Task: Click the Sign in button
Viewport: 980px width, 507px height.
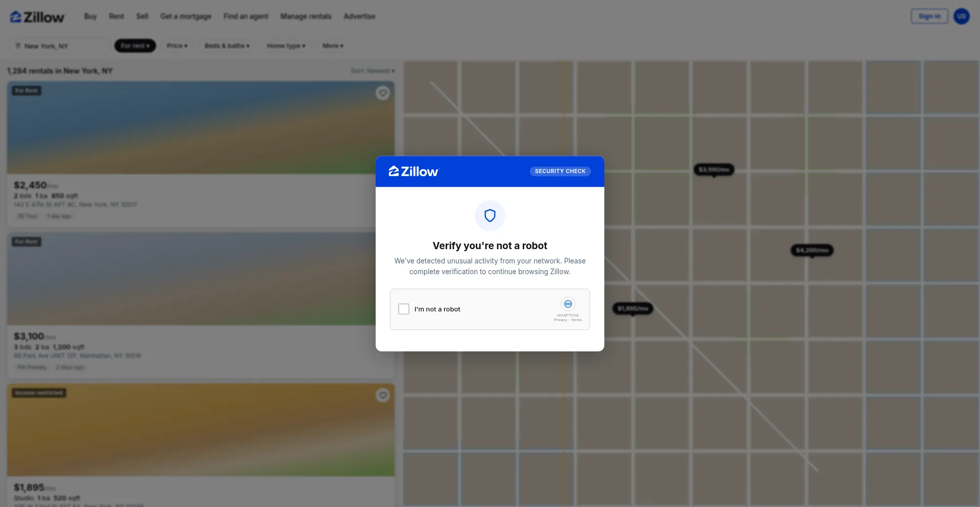Action: [929, 16]
